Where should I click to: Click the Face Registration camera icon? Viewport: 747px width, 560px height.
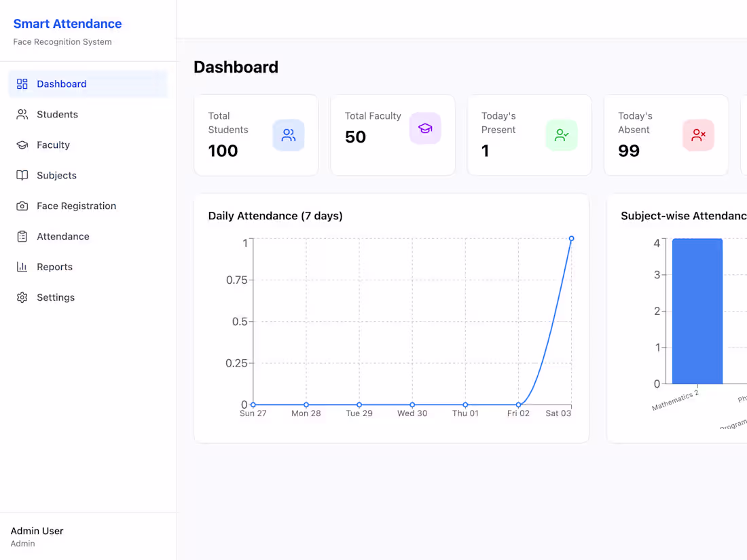[x=22, y=206]
